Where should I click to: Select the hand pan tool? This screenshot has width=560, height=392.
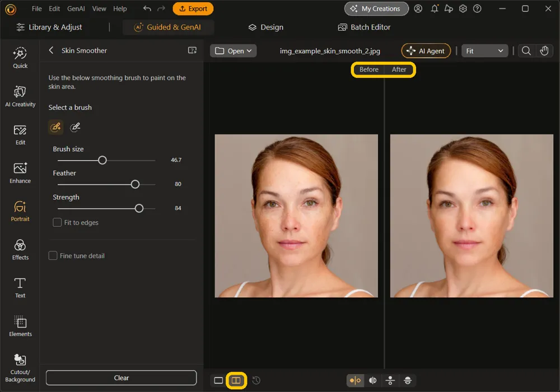pos(544,51)
